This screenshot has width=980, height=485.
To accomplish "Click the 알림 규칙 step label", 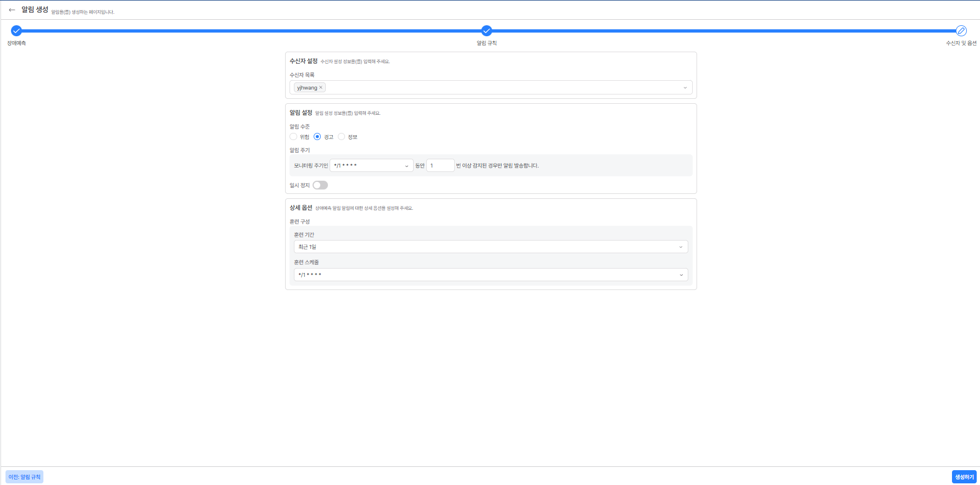I will click(487, 43).
